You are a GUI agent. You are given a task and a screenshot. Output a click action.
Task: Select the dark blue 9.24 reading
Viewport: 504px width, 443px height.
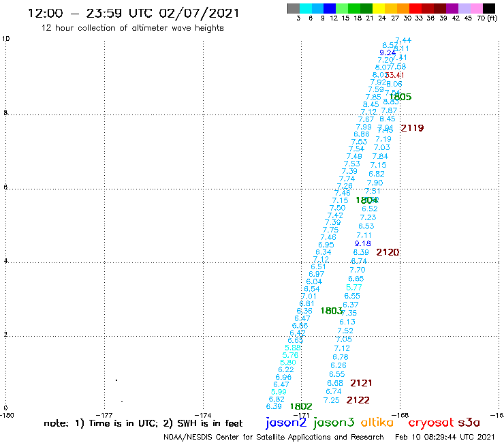[388, 52]
